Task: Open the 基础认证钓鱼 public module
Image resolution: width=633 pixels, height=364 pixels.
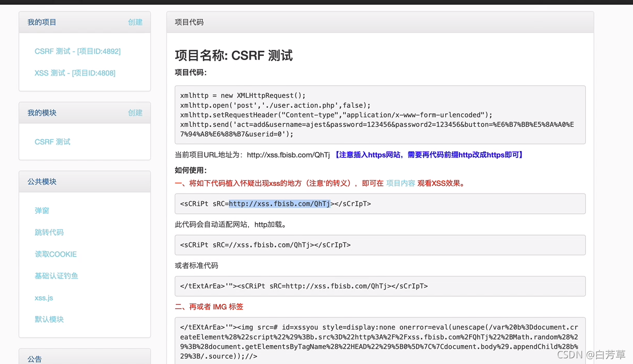Action: pos(57,276)
